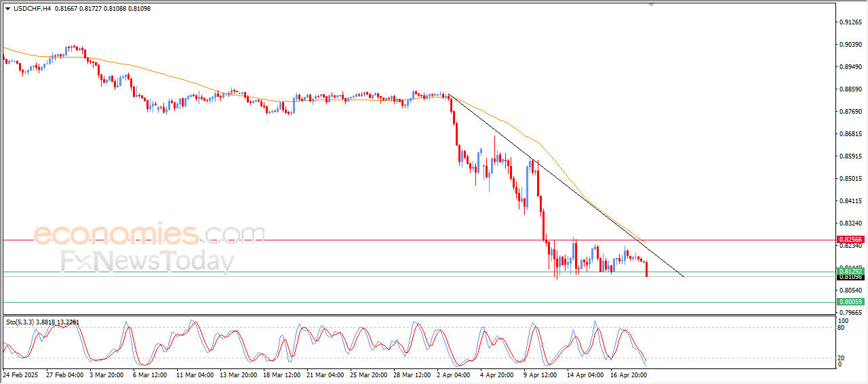Select the green horizontal line at 0.80059

point(418,302)
